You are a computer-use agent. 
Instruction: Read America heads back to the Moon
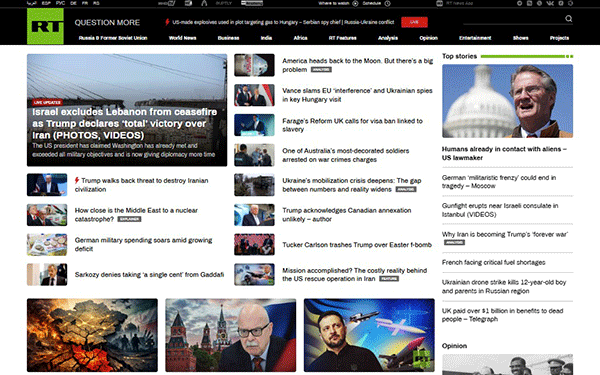357,65
